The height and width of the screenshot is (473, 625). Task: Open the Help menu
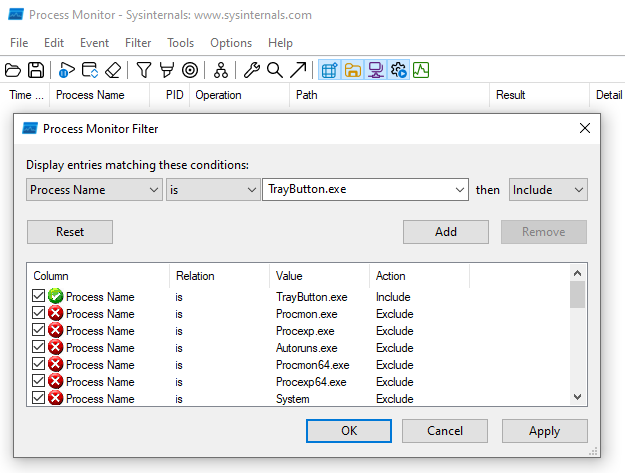(280, 43)
